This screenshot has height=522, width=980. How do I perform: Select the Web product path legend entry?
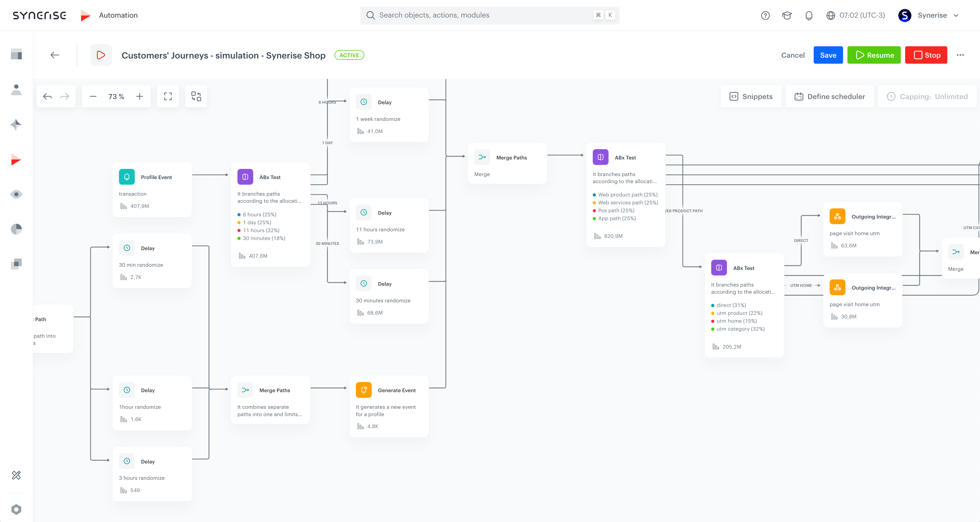point(627,194)
